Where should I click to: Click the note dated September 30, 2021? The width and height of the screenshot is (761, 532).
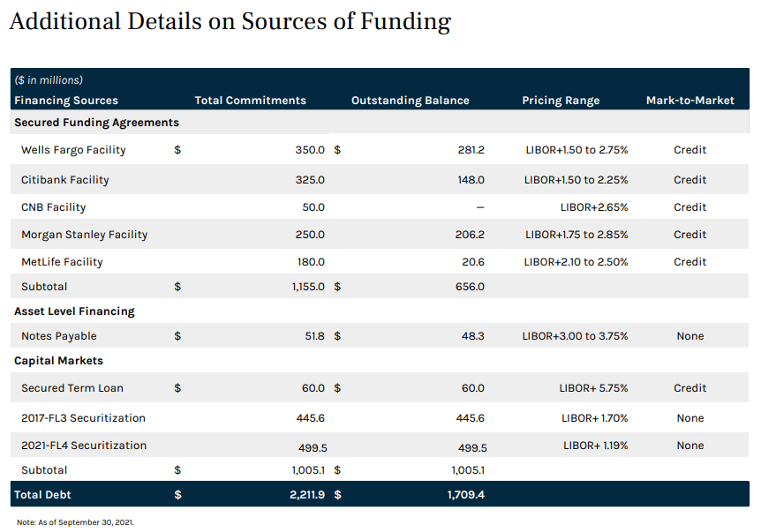point(74,521)
